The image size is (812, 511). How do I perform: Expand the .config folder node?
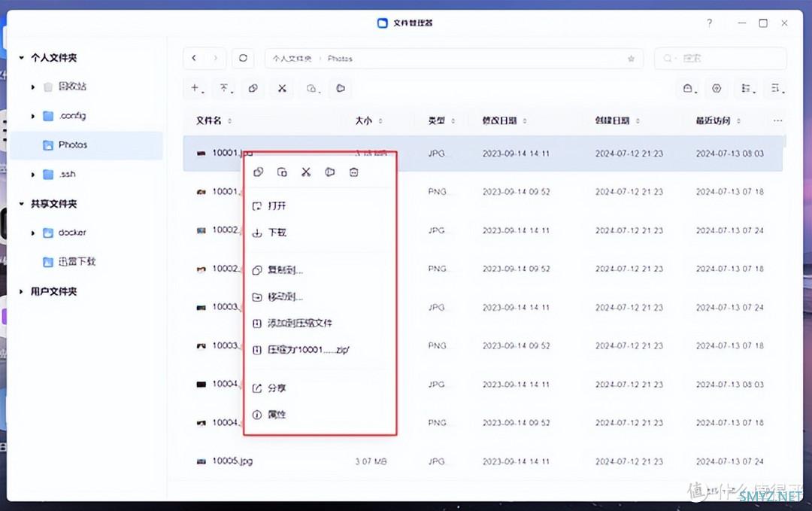click(x=32, y=116)
